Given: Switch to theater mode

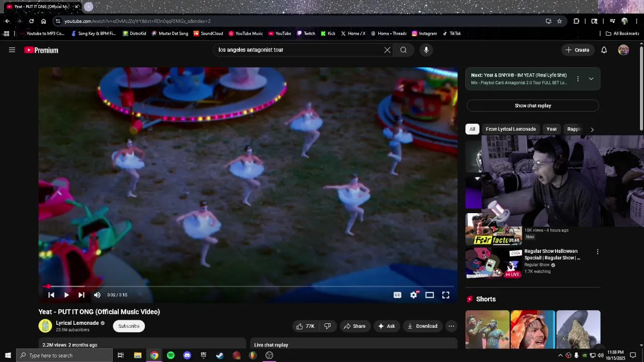Looking at the screenshot, I should tap(430, 295).
